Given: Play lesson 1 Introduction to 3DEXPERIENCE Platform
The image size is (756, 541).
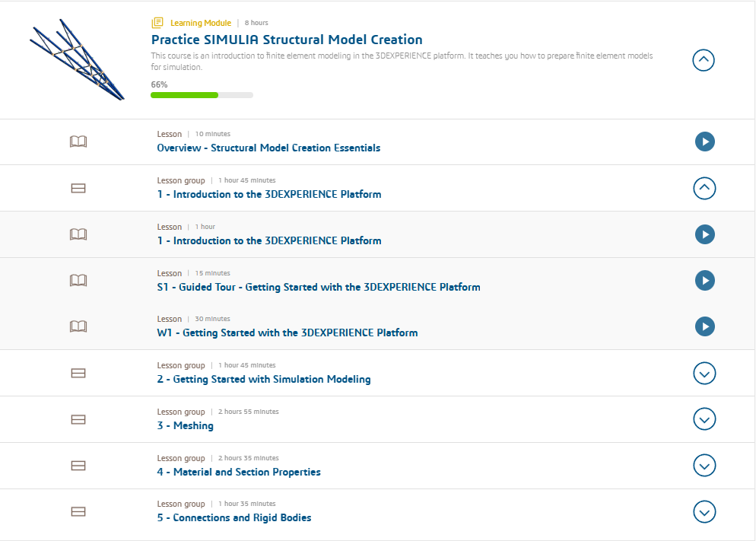Looking at the screenshot, I should (x=704, y=234).
